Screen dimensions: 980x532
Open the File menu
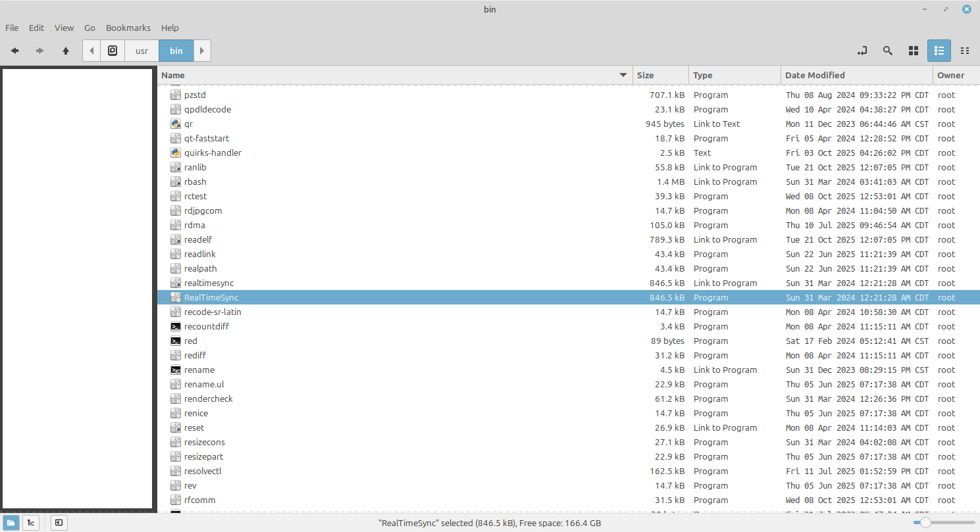pos(12,28)
